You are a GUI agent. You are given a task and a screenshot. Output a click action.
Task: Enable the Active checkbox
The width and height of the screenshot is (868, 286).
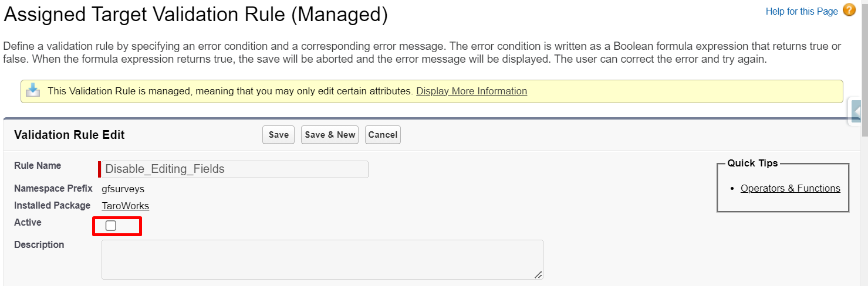[x=111, y=226]
